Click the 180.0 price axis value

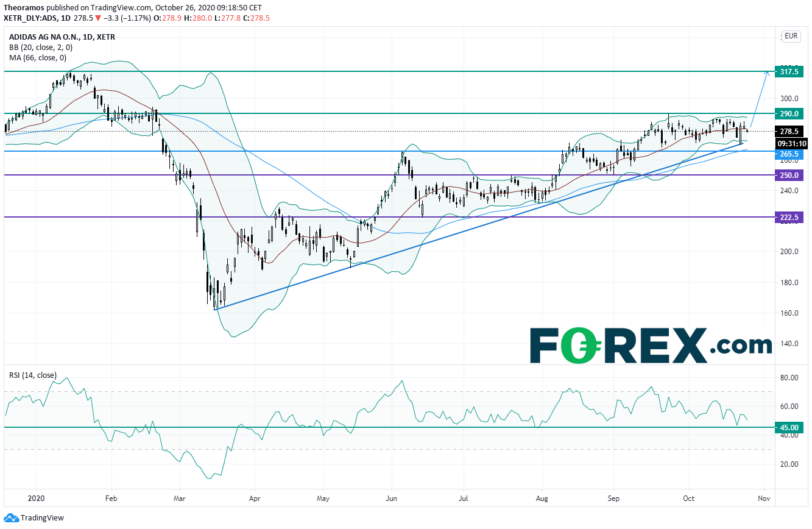tap(789, 283)
